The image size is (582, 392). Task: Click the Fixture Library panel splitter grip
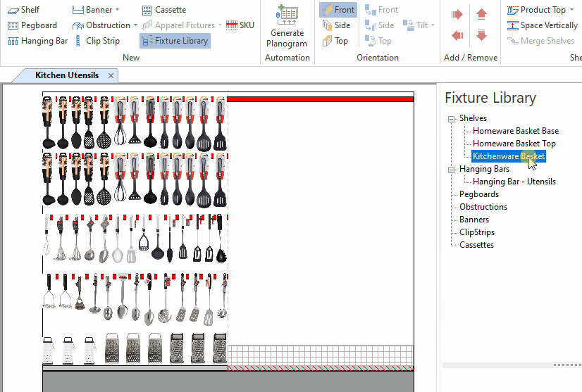[x=567, y=365]
